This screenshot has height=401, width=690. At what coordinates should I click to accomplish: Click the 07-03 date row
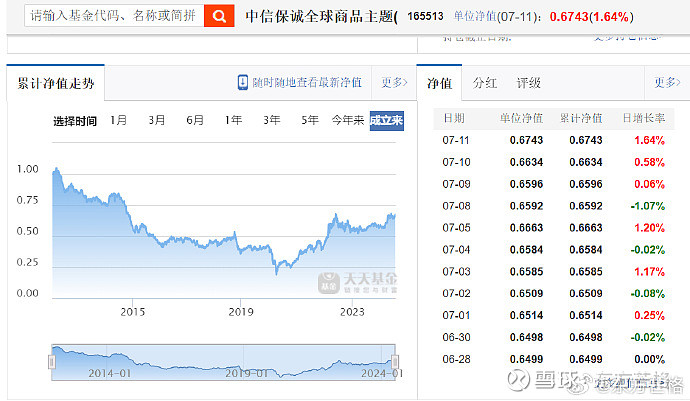[x=554, y=272]
